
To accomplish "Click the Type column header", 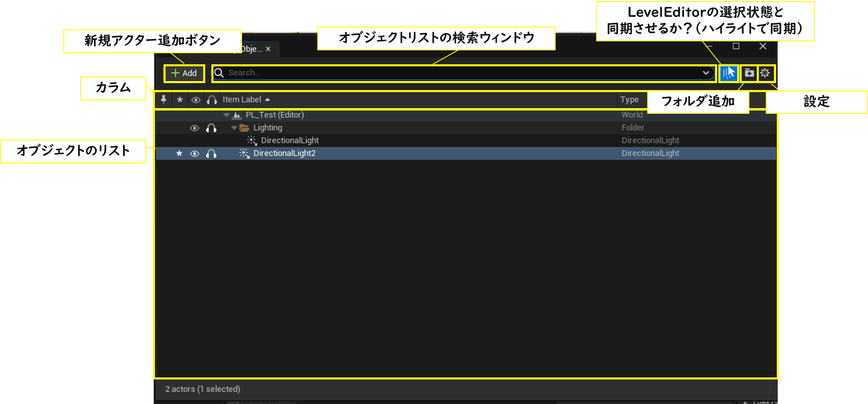I will tap(630, 100).
